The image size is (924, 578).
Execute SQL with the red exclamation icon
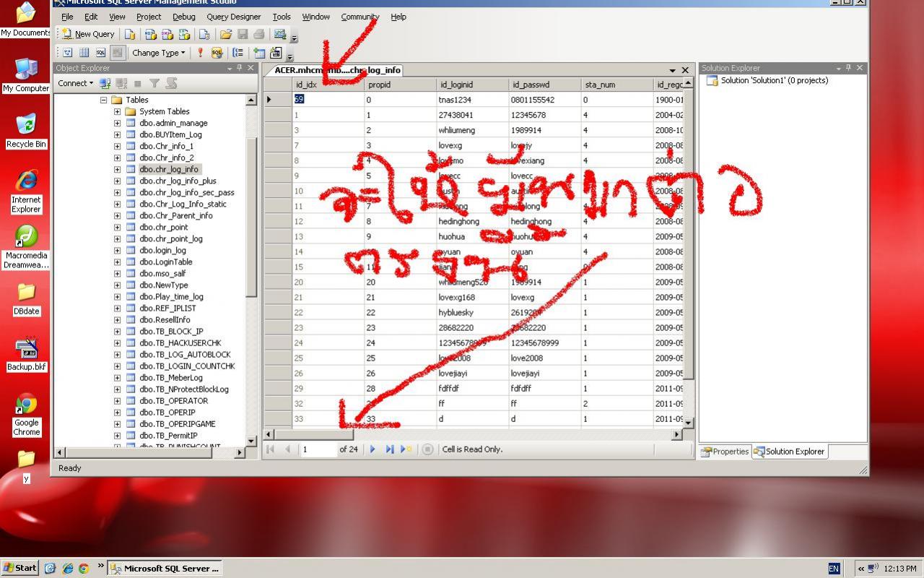point(200,53)
